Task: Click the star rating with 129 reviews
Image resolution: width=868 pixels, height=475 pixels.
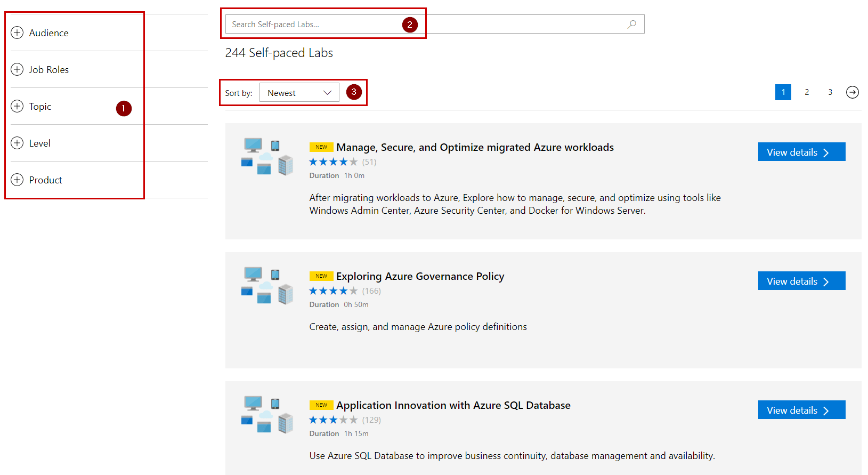Action: point(334,420)
